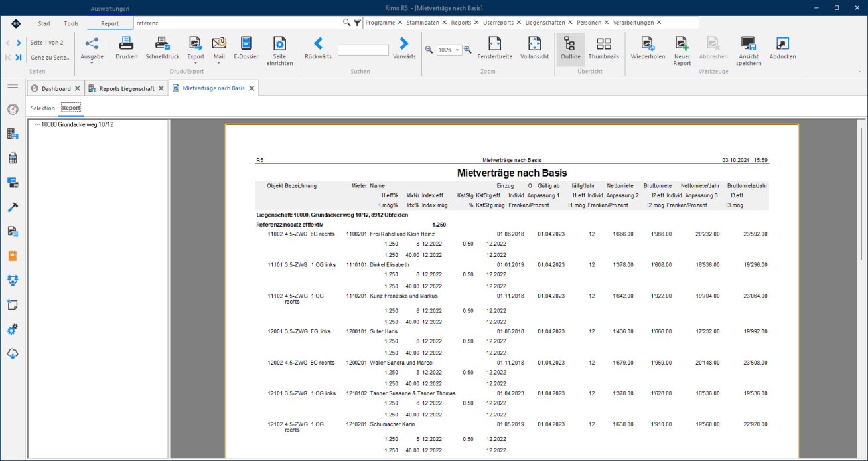Start a Schnelldruck quick print
Image resolution: width=868 pixels, height=461 pixels.
163,48
